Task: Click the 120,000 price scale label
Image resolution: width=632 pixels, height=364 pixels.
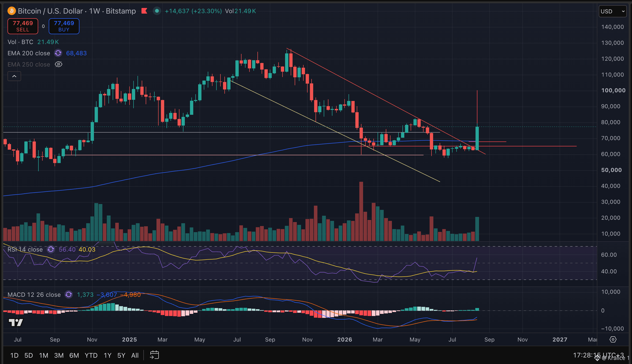Action: click(613, 59)
